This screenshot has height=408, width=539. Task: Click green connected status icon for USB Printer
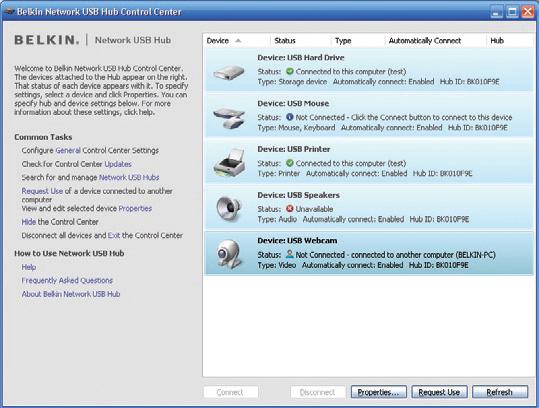(290, 163)
